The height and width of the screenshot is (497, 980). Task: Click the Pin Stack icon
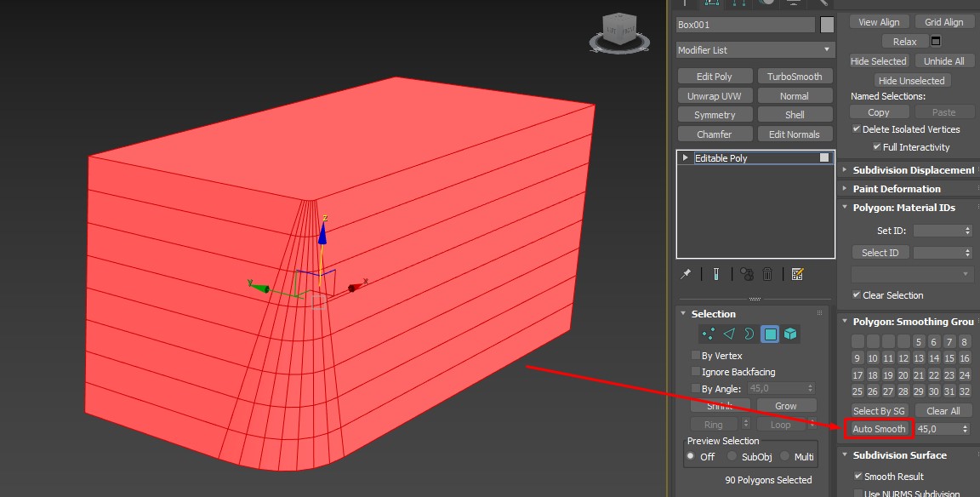pyautogui.click(x=686, y=274)
